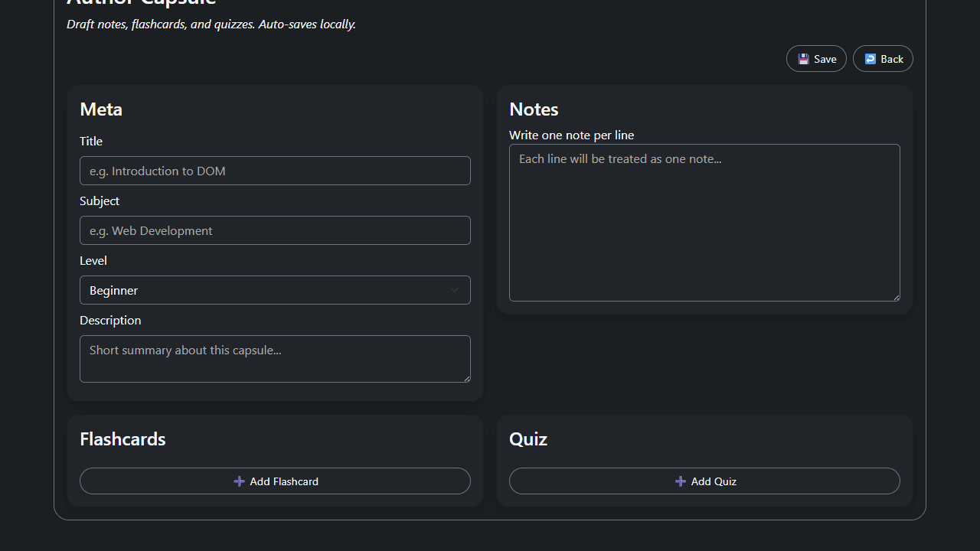Click the Notes textarea resize handle
The width and height of the screenshot is (980, 551).
click(896, 297)
